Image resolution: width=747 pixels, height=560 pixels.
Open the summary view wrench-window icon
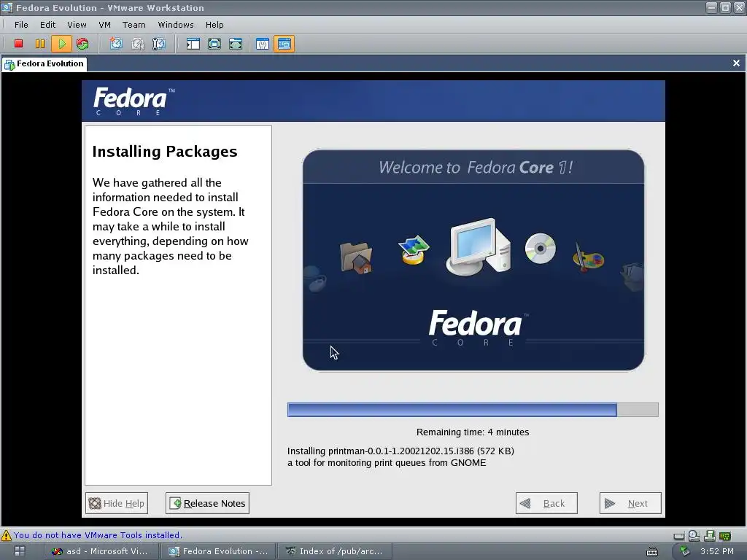(263, 44)
